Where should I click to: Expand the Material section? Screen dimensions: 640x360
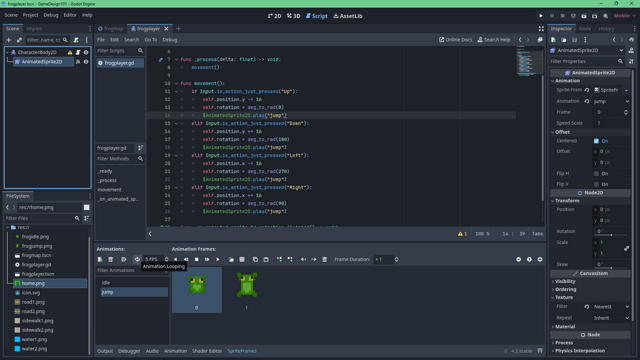pyautogui.click(x=564, y=327)
